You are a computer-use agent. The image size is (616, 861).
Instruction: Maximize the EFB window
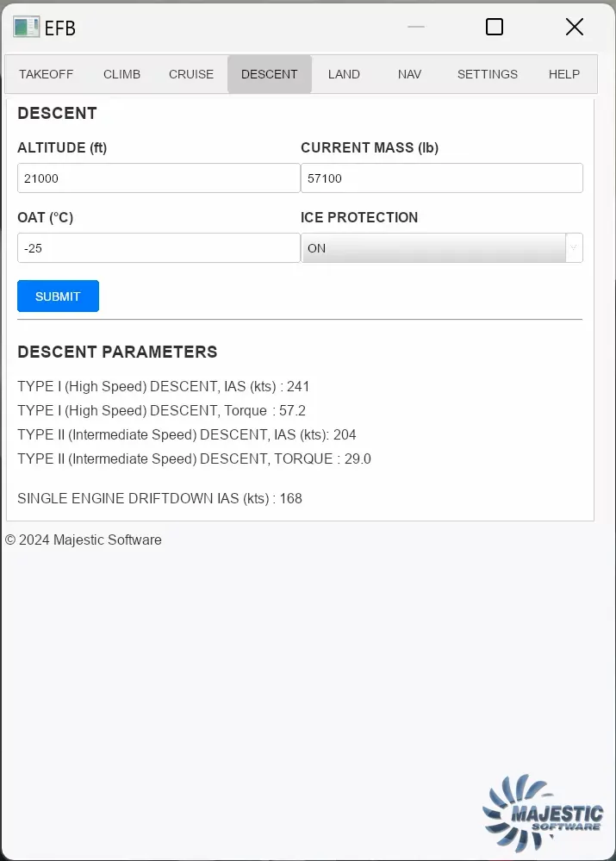[x=495, y=27]
